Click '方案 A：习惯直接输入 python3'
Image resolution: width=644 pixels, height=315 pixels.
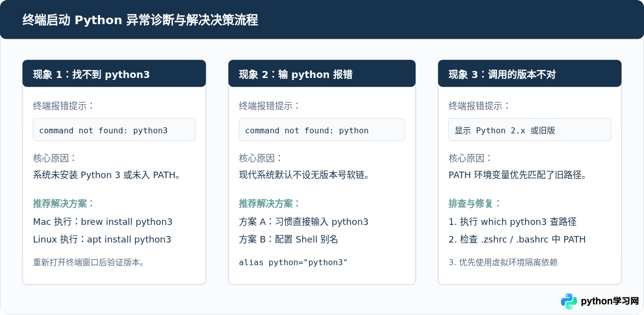(303, 222)
